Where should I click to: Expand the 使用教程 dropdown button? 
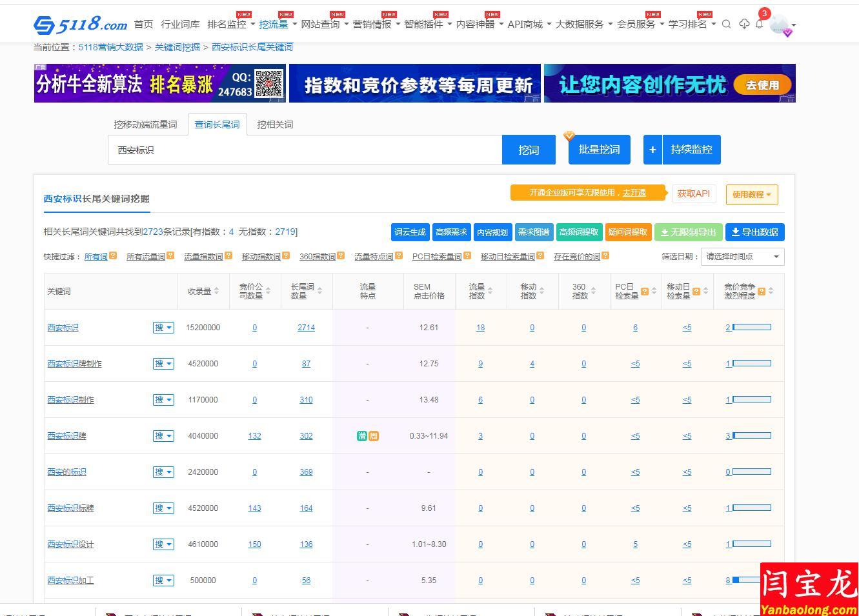(x=752, y=195)
